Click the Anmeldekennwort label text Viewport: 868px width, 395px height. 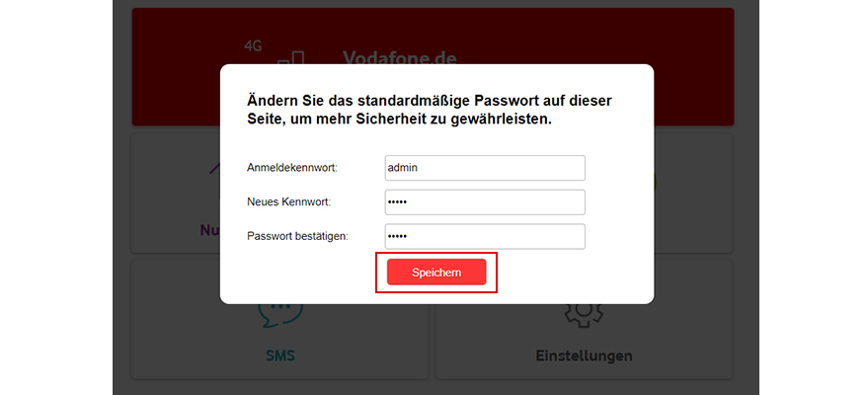tap(292, 168)
